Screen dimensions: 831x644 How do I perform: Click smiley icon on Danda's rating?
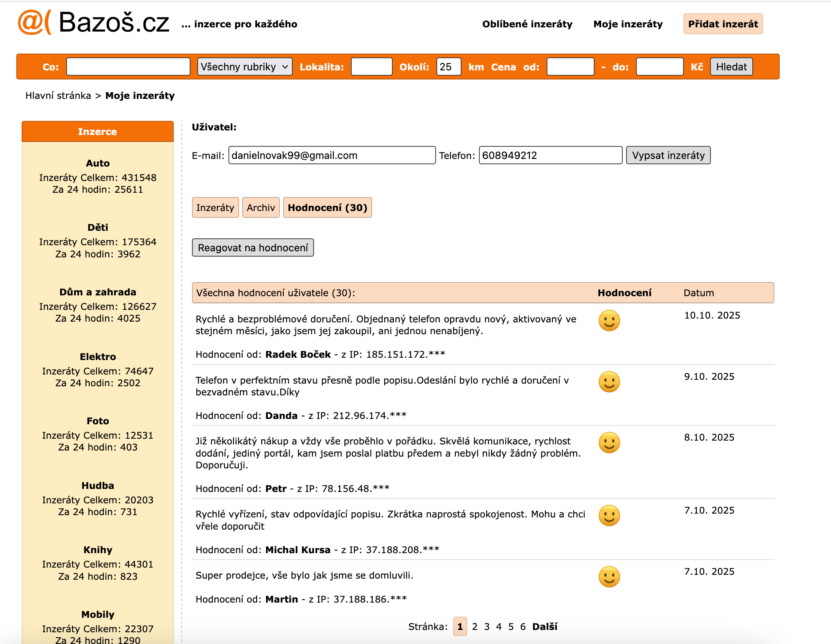pos(609,381)
